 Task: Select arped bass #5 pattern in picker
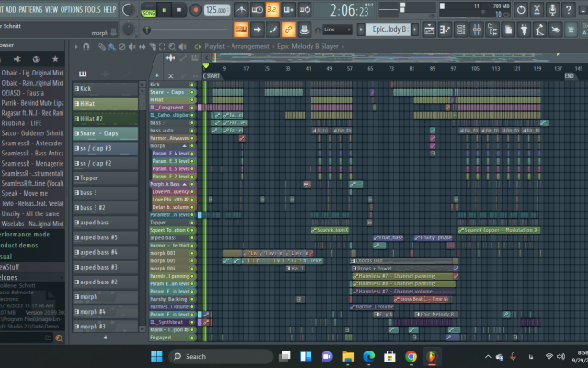click(106, 237)
